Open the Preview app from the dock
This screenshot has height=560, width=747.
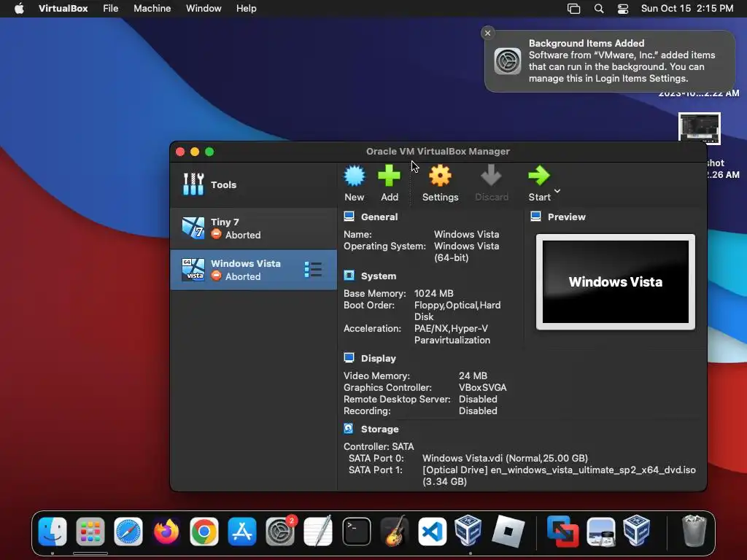(601, 531)
